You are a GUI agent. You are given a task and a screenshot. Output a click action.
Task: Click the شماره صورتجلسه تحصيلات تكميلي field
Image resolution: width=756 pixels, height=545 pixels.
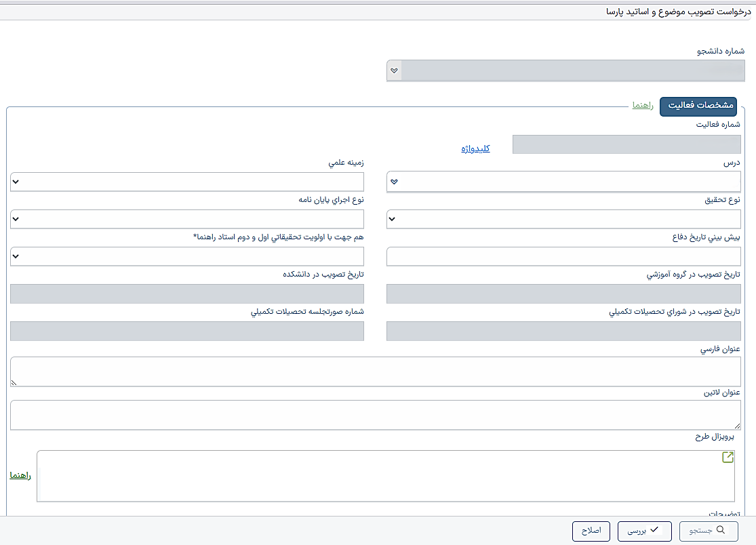pyautogui.click(x=187, y=331)
